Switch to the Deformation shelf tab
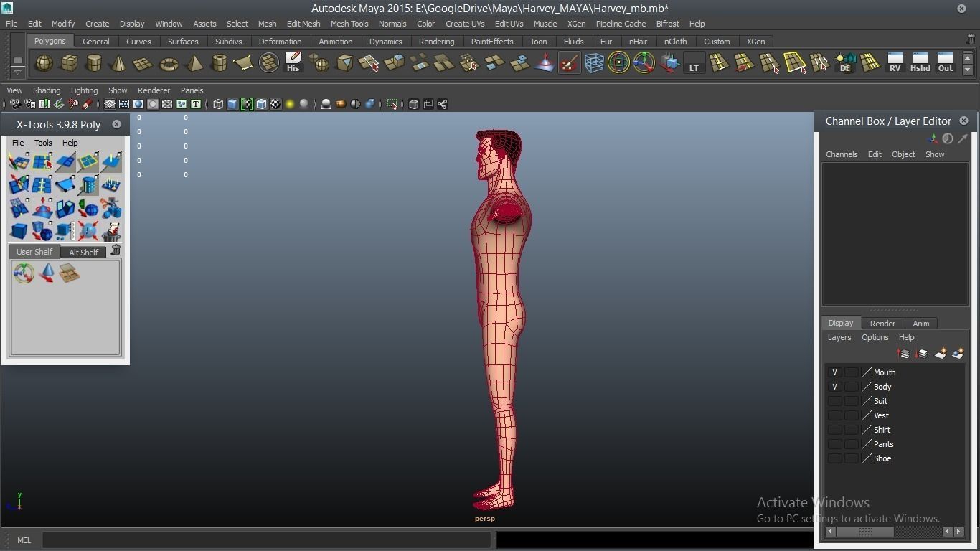This screenshot has height=551, width=980. (x=280, y=42)
